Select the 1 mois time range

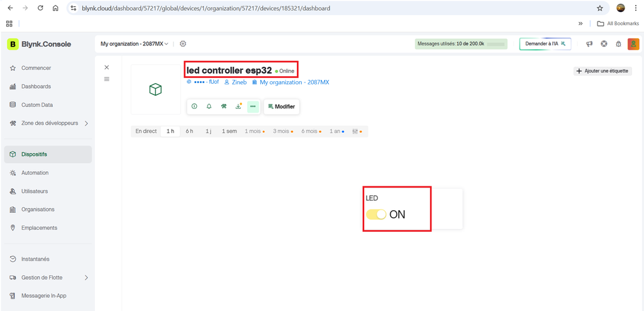point(255,131)
